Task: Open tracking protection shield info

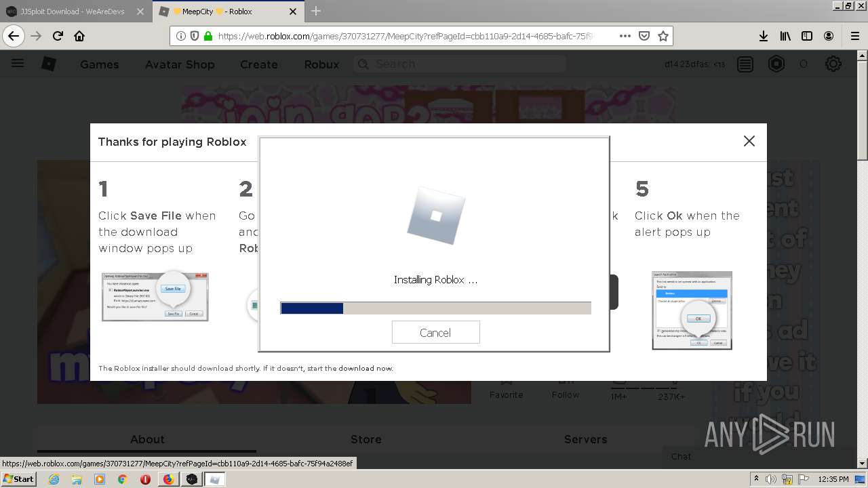Action: coord(195,36)
